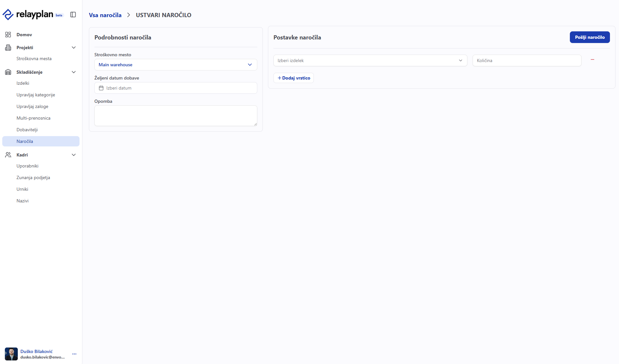619x364 pixels.
Task: Click the Količina input field
Action: [x=527, y=60]
